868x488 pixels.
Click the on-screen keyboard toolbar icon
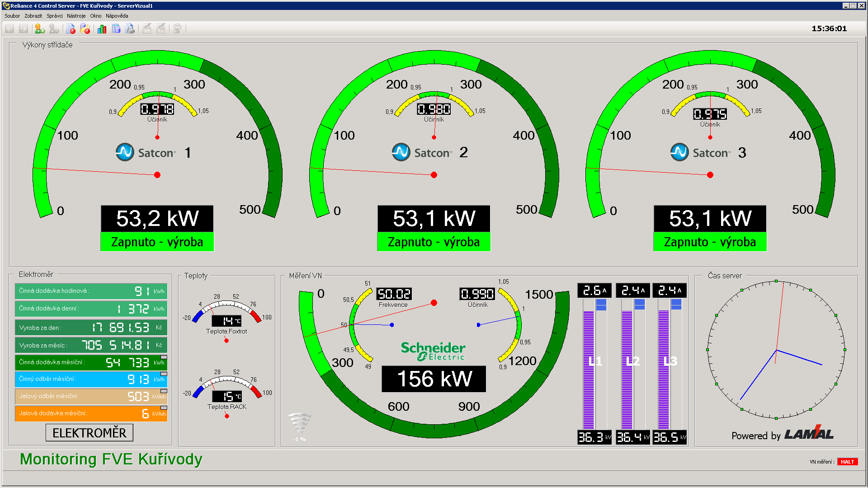(177, 29)
